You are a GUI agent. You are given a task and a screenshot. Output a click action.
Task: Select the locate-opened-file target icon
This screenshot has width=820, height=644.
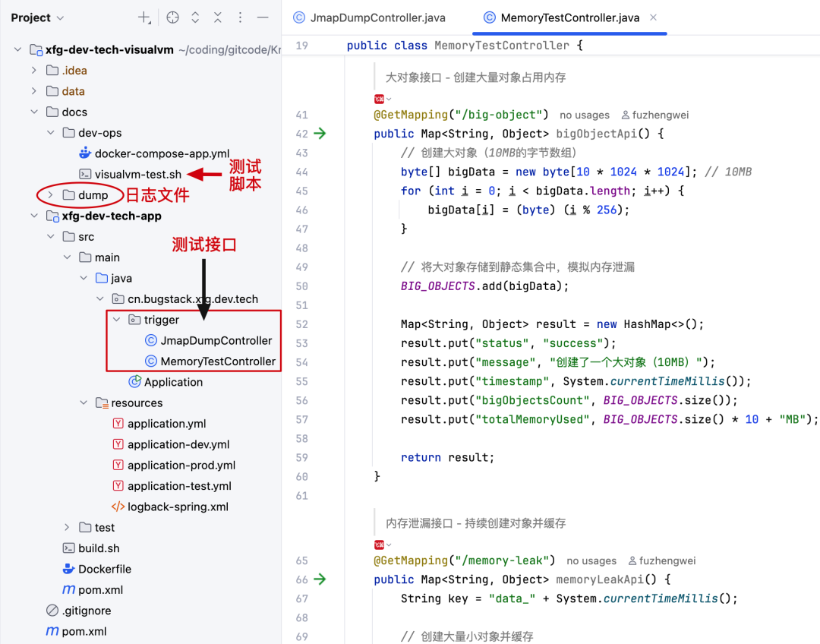(x=172, y=17)
